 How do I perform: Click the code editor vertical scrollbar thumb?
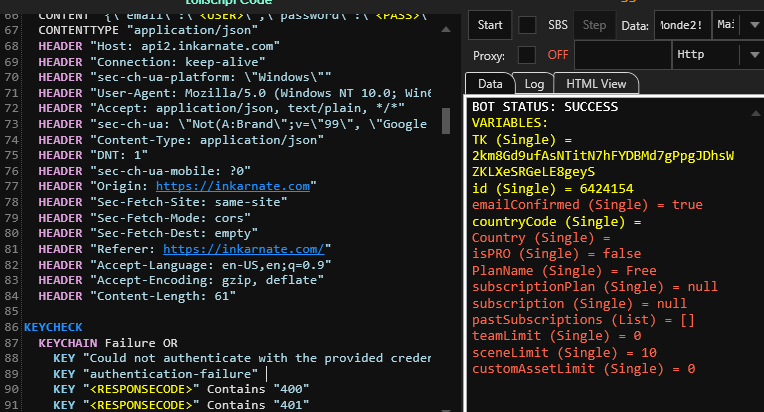point(446,121)
